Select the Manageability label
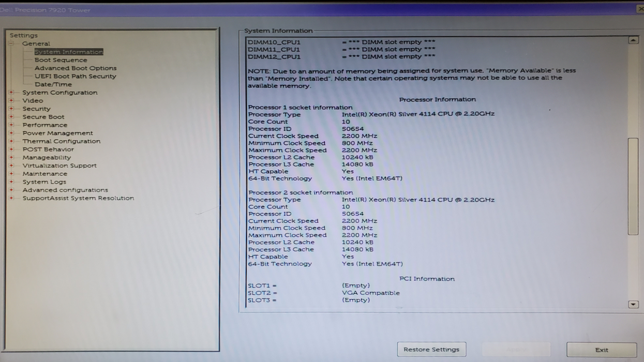Viewport: 644px width, 362px height. pos(47,157)
